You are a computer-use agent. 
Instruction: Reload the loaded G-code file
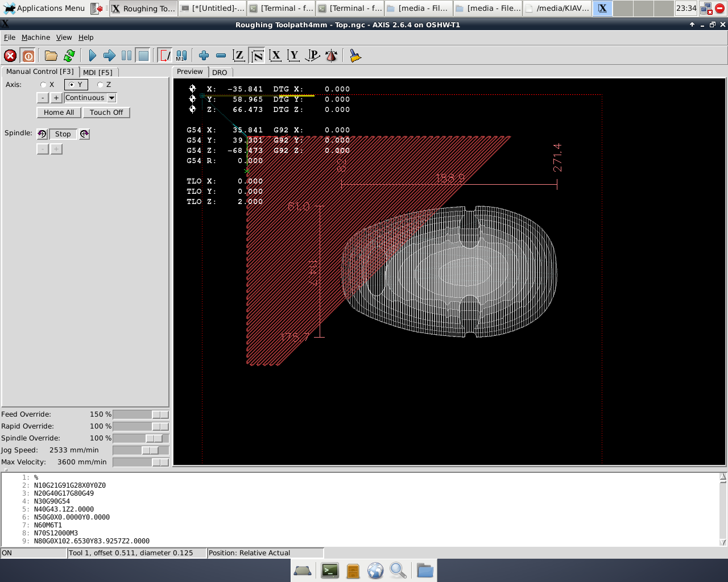coord(69,55)
